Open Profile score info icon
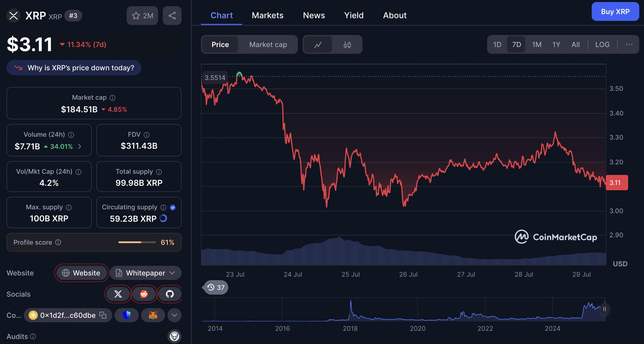The width and height of the screenshot is (644, 344). [58, 242]
